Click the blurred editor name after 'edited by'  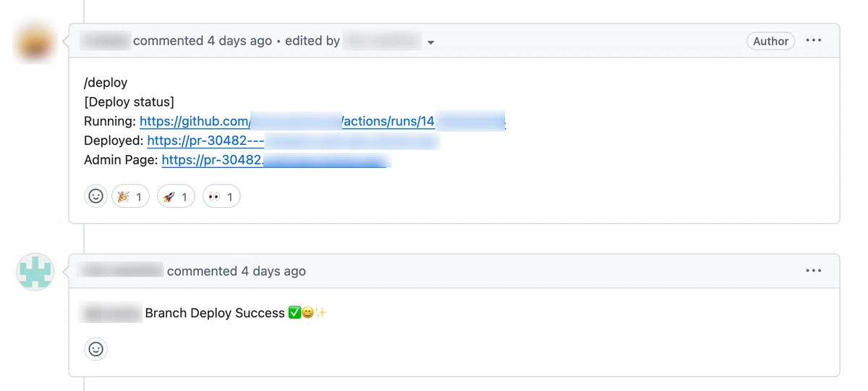(x=382, y=41)
